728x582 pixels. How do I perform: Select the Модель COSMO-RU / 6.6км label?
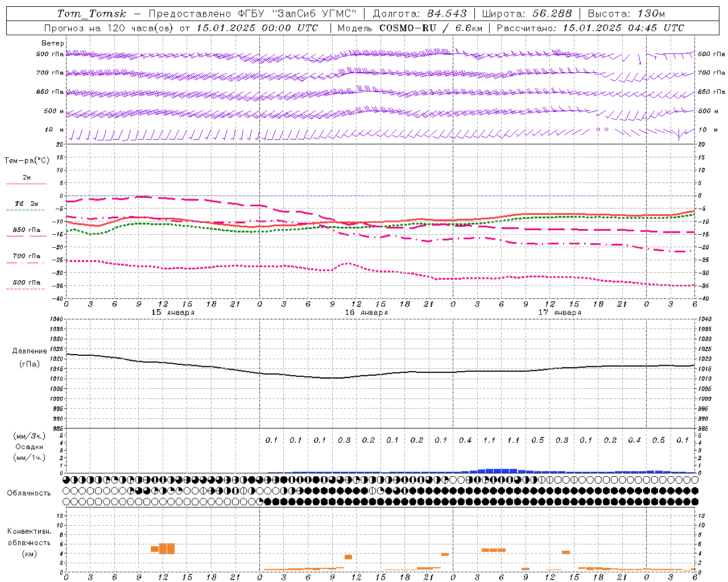coord(409,28)
